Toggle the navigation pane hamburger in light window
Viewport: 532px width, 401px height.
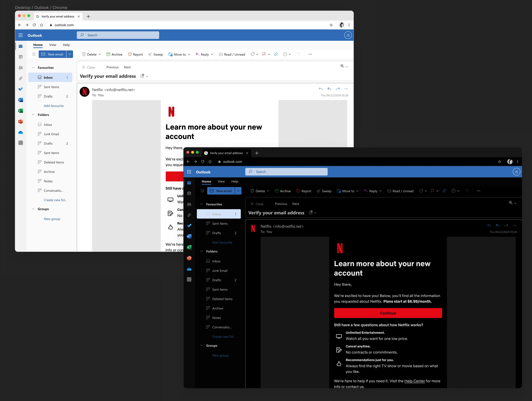point(34,54)
